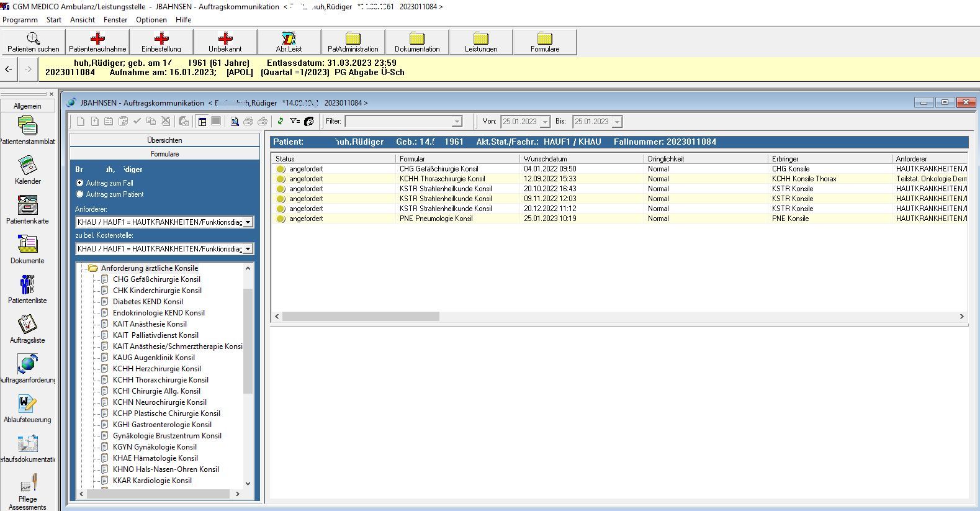
Task: Click the Einbestellung red cross button
Action: pyautogui.click(x=161, y=42)
